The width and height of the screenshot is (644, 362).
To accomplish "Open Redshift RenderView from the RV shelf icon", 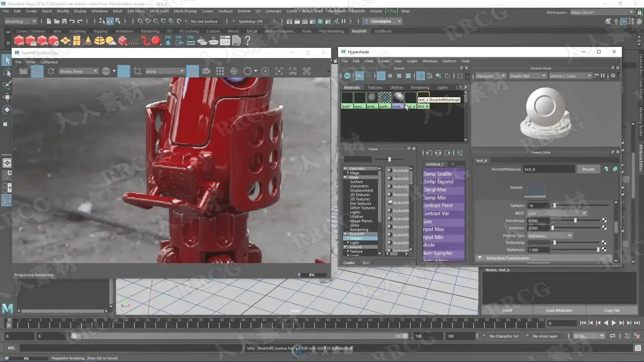I will pyautogui.click(x=19, y=41).
